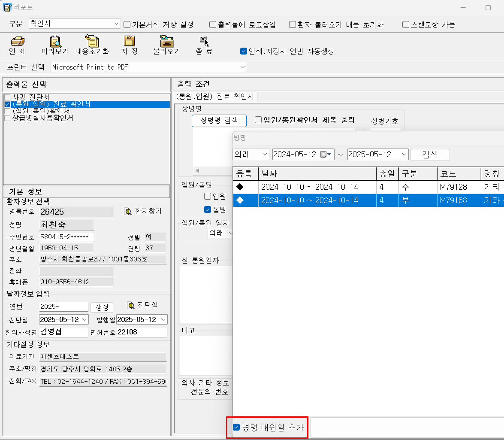Click the 불러오기 load icon
This screenshot has width=504, height=440.
click(x=166, y=42)
